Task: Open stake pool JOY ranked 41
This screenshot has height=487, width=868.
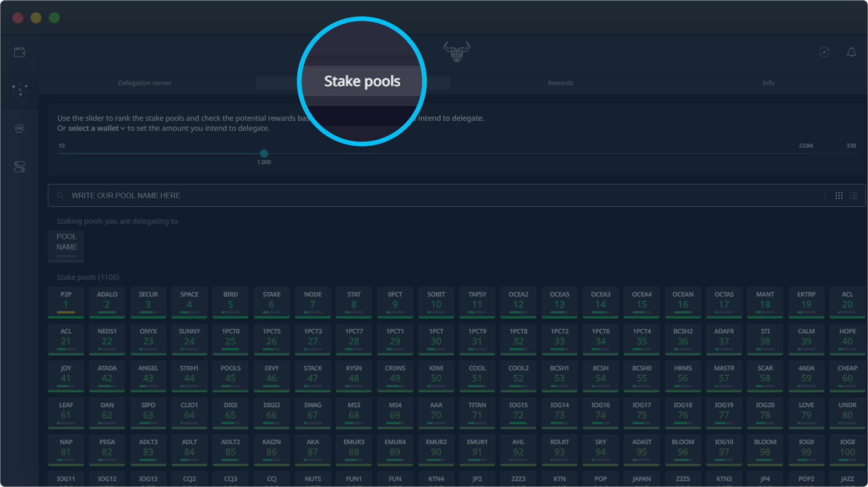Action: [66, 376]
